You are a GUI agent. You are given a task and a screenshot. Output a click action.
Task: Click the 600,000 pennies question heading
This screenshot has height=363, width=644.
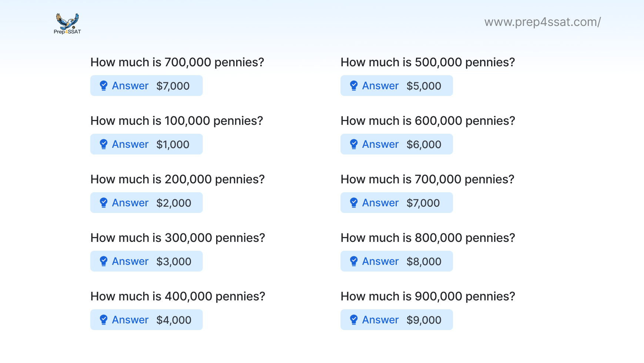[x=427, y=121]
